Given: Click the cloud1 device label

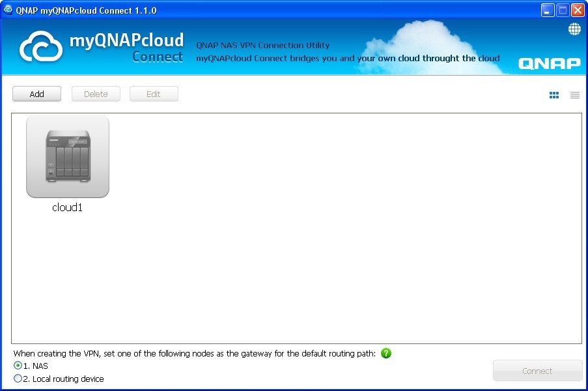Looking at the screenshot, I should tap(68, 207).
